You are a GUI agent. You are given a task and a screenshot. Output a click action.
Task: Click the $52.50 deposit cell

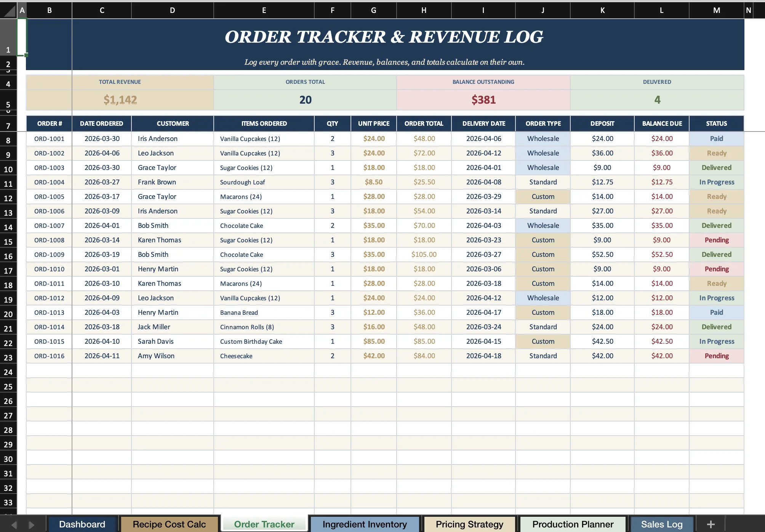[x=602, y=255]
